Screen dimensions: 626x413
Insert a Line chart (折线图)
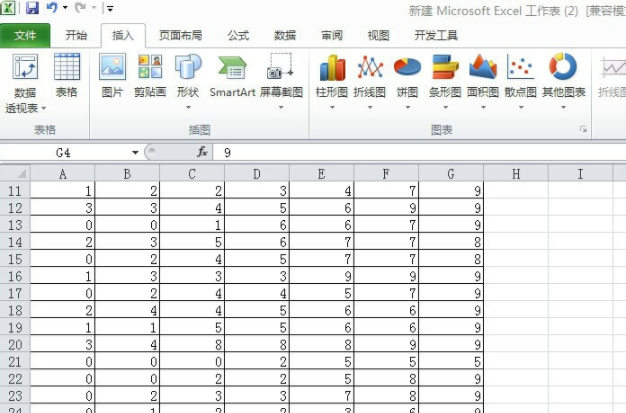click(370, 82)
